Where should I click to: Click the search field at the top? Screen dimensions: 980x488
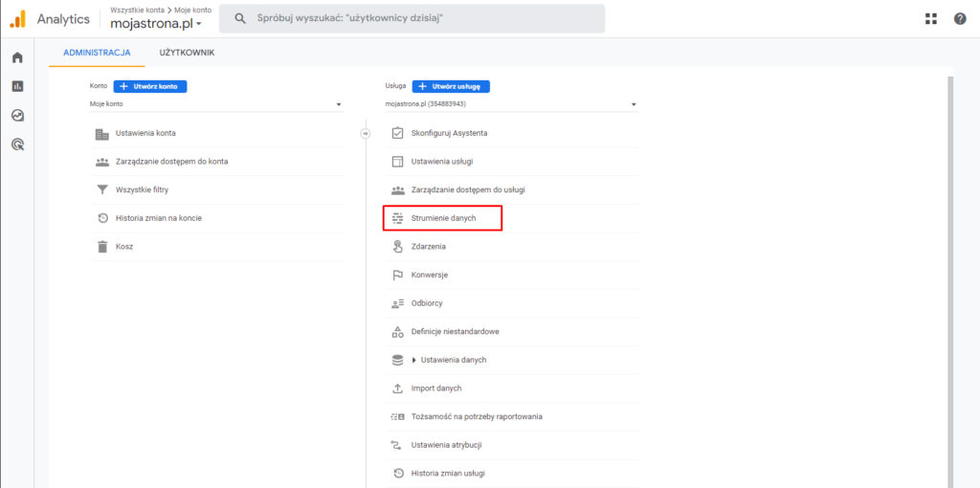412,18
